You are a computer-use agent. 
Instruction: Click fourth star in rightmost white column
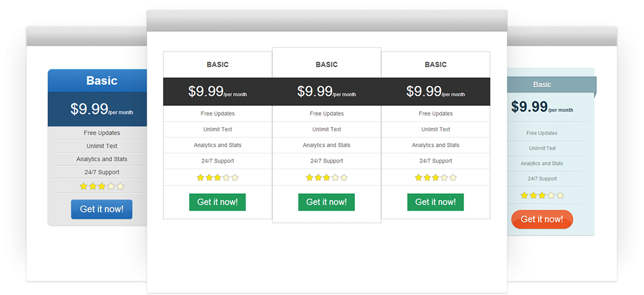click(x=445, y=178)
